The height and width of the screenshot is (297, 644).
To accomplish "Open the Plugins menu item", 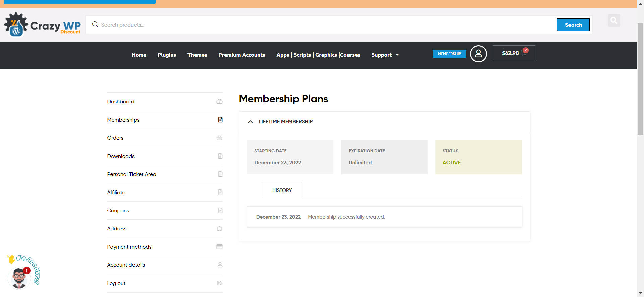I will (167, 55).
